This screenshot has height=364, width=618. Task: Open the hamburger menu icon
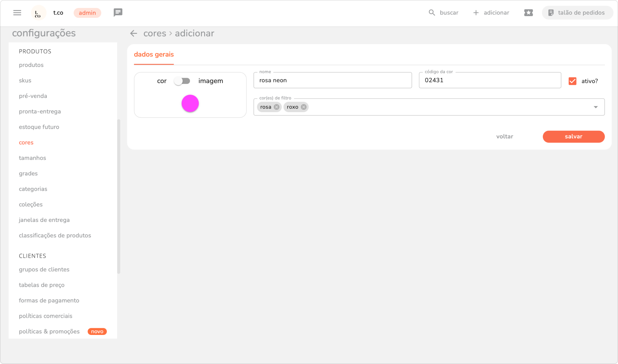point(17,13)
